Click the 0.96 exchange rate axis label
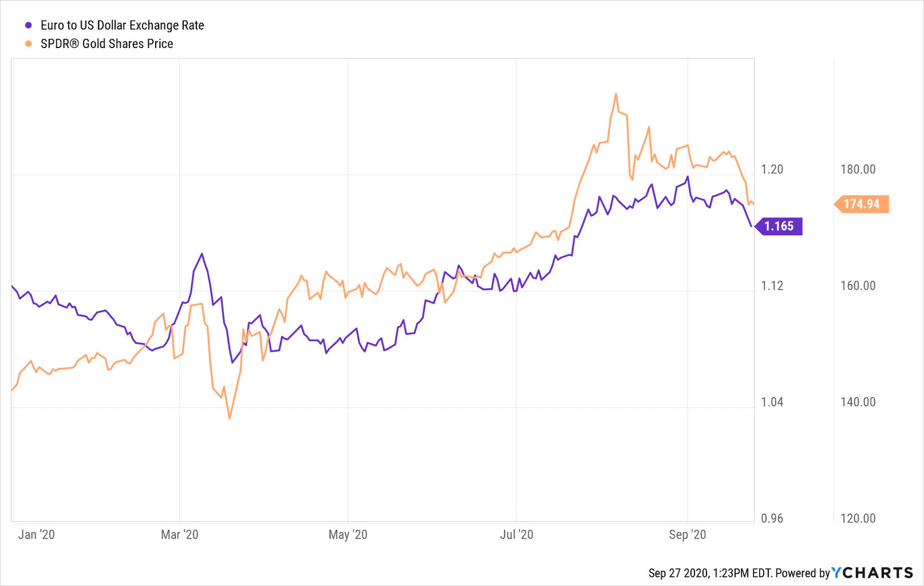Viewport: 924px width, 586px height. click(772, 518)
